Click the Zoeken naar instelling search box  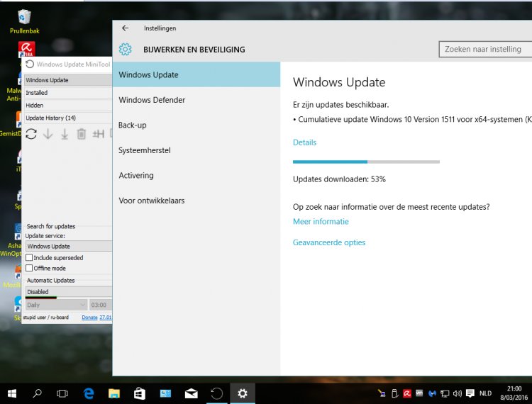tap(484, 50)
